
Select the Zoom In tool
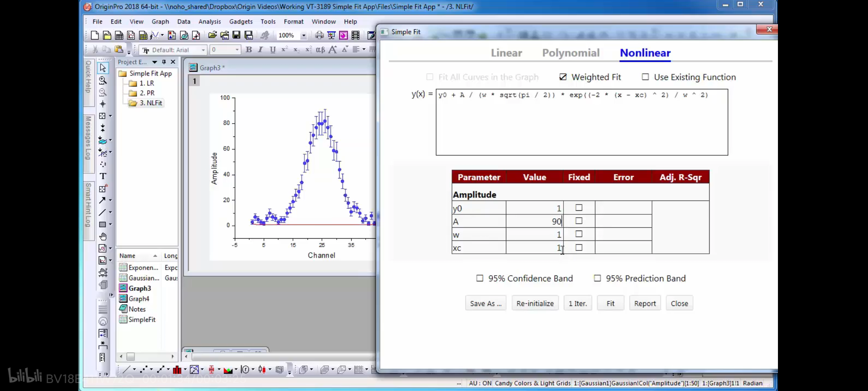pos(103,80)
